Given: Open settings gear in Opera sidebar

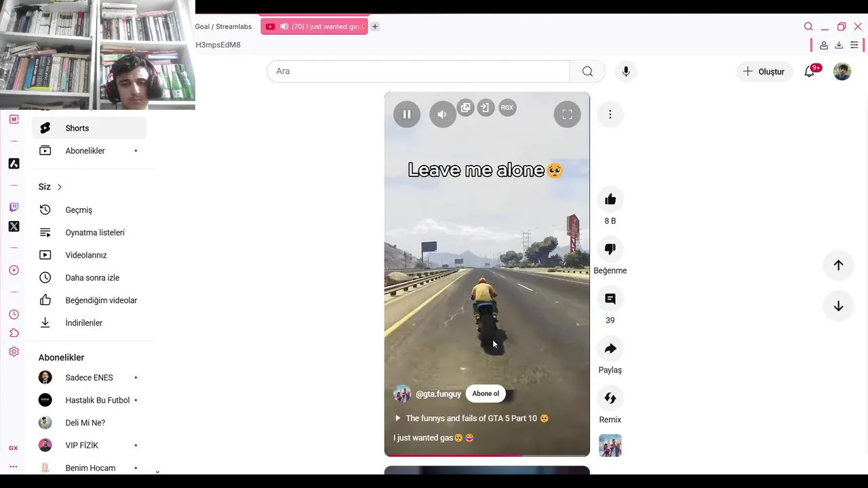Looking at the screenshot, I should point(14,352).
